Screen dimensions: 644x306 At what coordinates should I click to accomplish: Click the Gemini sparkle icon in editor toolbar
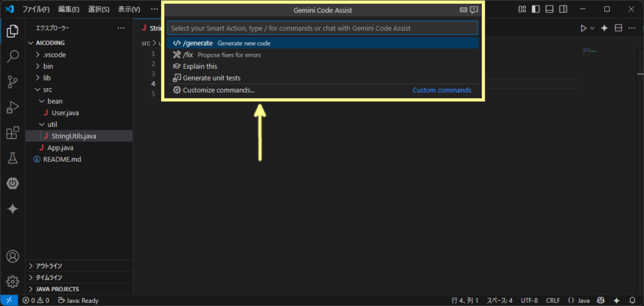tap(604, 28)
